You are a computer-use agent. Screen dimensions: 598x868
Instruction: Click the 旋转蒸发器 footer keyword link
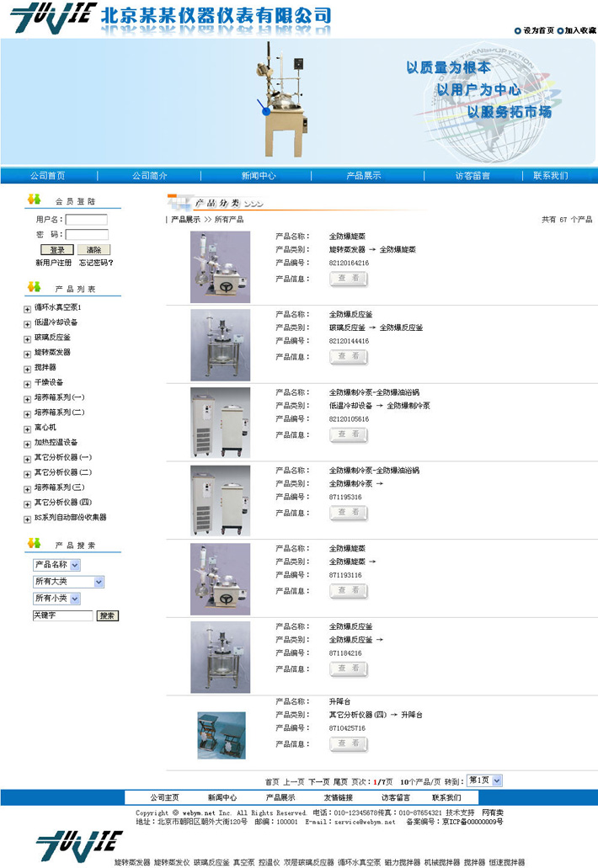[x=132, y=862]
